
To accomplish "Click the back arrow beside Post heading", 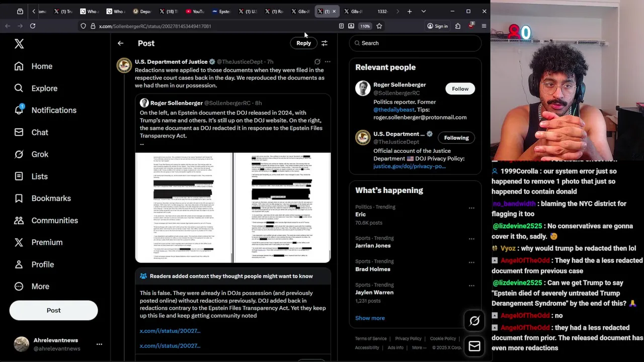I will pos(120,43).
